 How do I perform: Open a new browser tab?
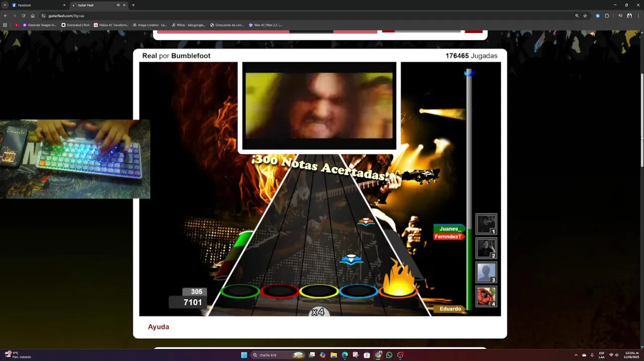[133, 5]
